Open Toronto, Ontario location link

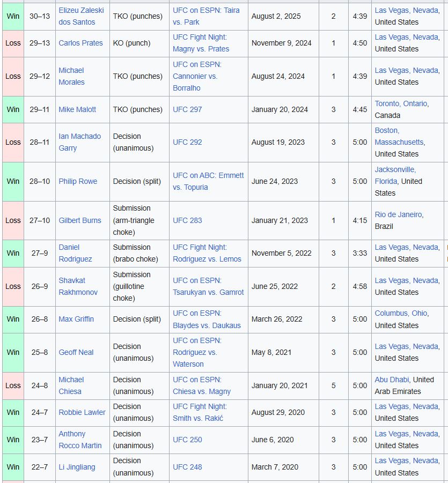coord(402,103)
